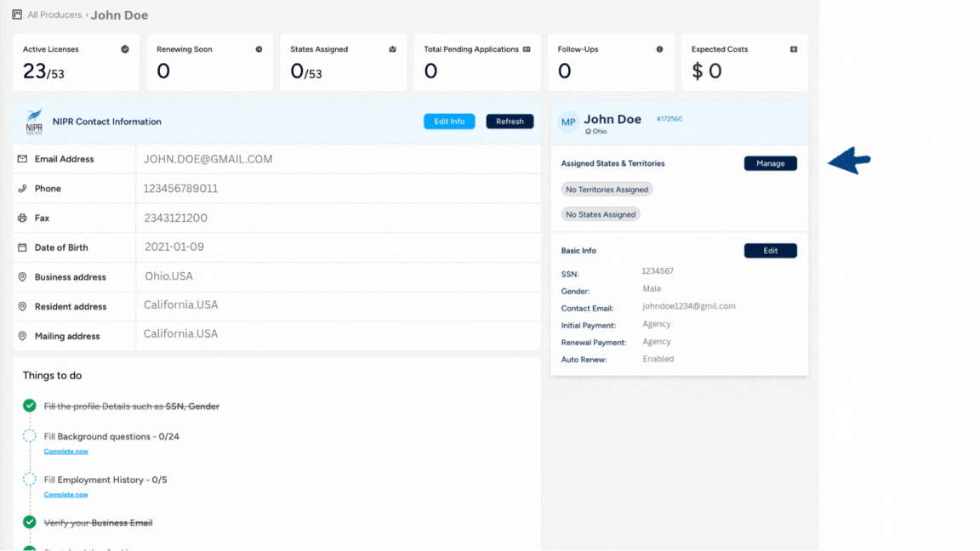Image resolution: width=980 pixels, height=551 pixels.
Task: Toggle the Verify your Business Email checkmark
Action: (x=29, y=523)
